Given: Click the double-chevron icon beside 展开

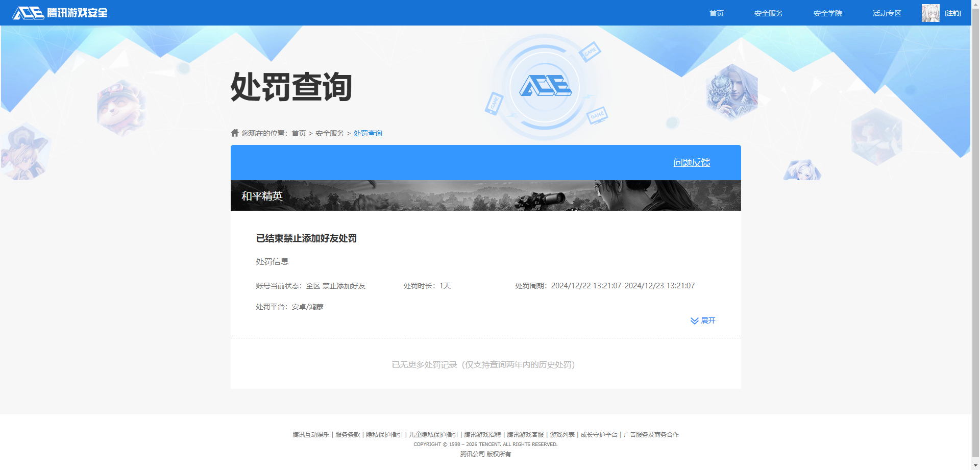Looking at the screenshot, I should pos(694,320).
